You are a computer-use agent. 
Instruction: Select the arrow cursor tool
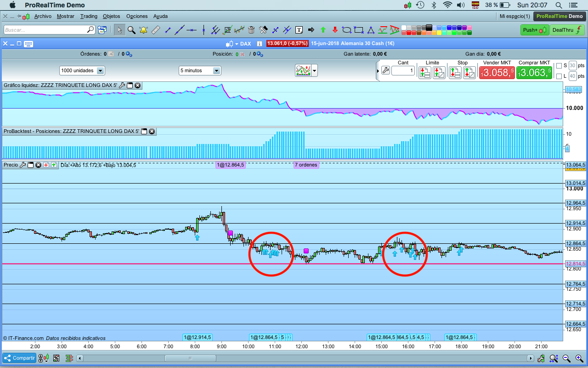(x=119, y=30)
